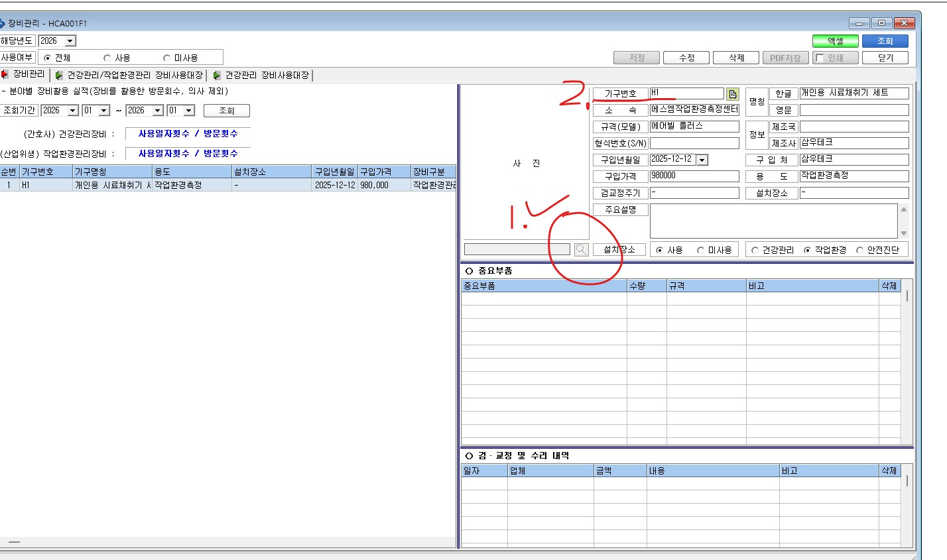
Task: Tick the 인쇄 checkbox
Action: (x=820, y=58)
